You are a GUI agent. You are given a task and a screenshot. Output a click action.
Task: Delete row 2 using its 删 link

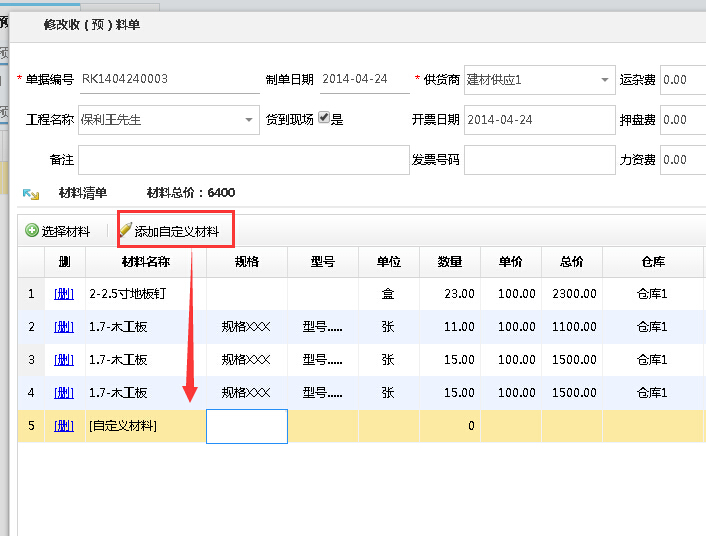point(64,327)
